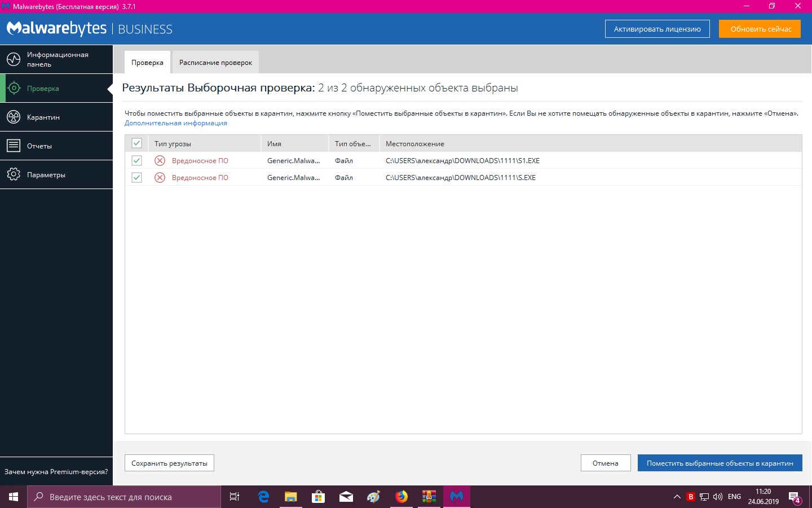Click the volume speaker tray icon

tap(718, 497)
